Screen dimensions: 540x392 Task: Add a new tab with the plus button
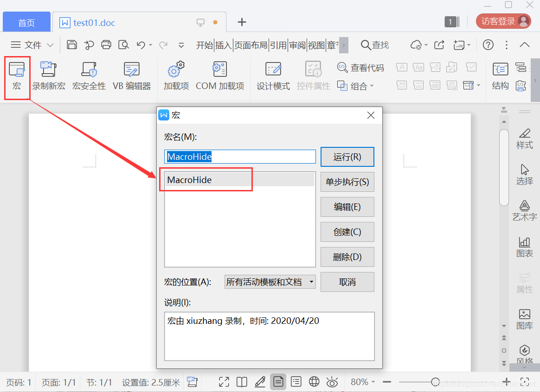coord(242,22)
